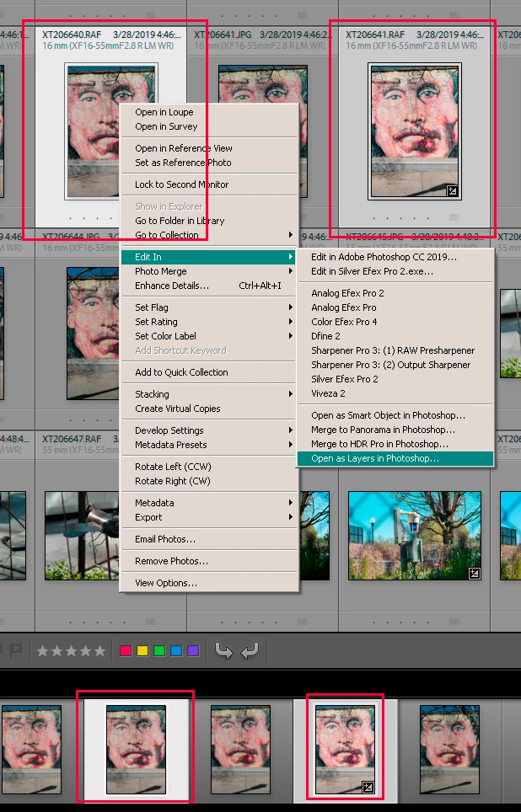Choose Email Photos from menu

click(209, 539)
